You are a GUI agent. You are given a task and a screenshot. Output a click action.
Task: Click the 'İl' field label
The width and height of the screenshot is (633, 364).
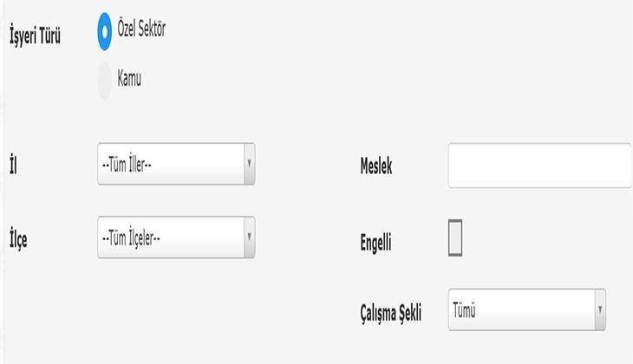coord(13,166)
